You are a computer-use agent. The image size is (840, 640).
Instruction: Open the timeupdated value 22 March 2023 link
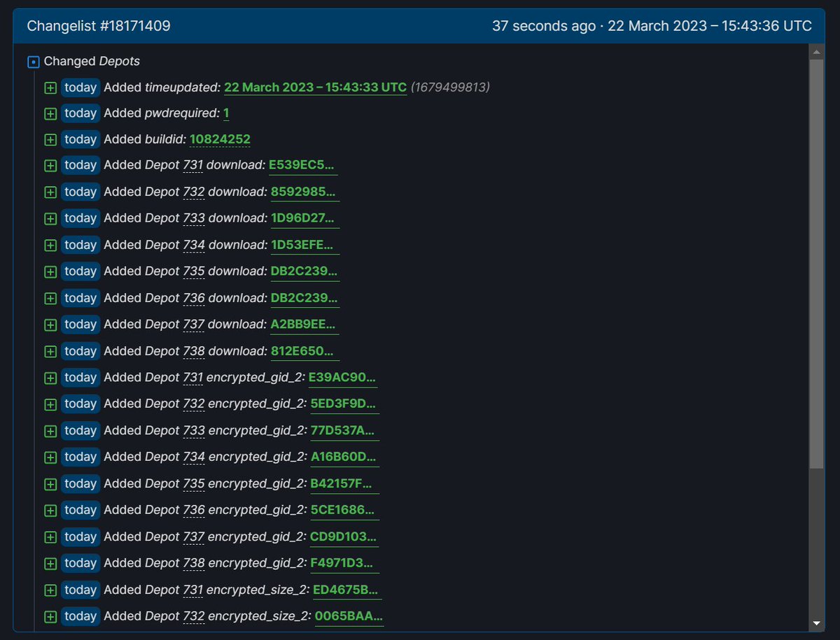[x=315, y=87]
